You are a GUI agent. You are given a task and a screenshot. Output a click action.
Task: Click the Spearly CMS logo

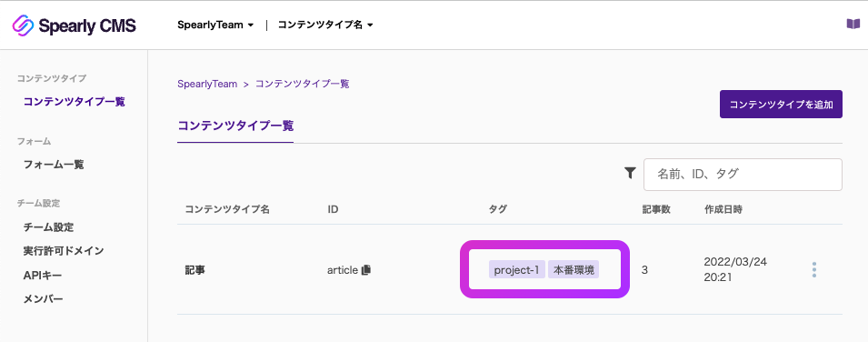coord(74,25)
